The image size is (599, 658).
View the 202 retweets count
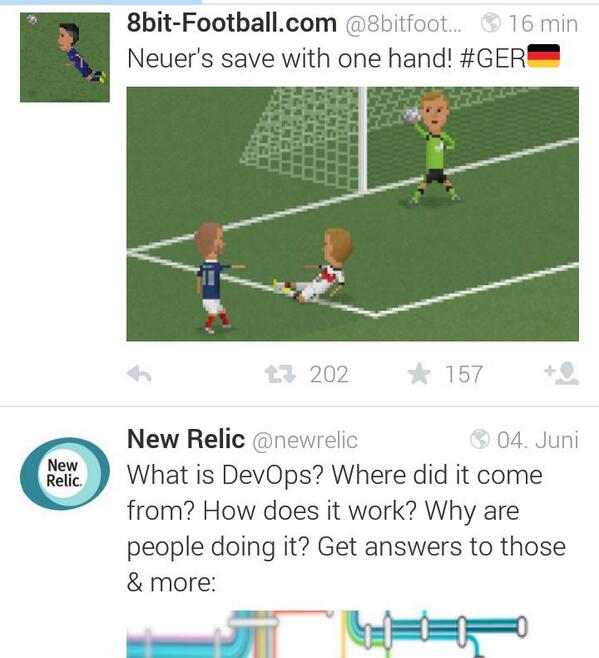pyautogui.click(x=330, y=374)
